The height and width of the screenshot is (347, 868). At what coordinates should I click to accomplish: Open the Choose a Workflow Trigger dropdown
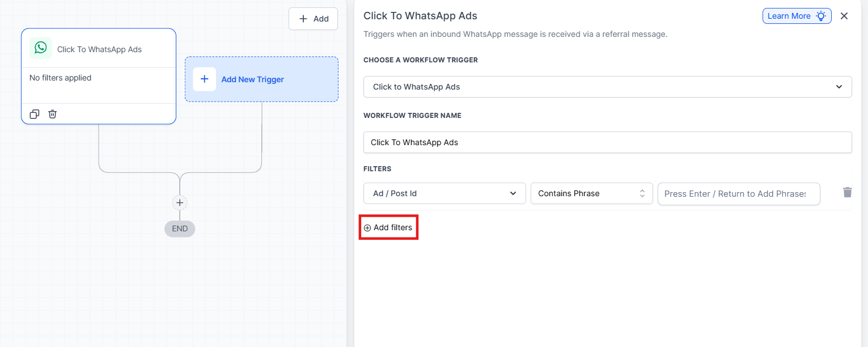coord(607,87)
